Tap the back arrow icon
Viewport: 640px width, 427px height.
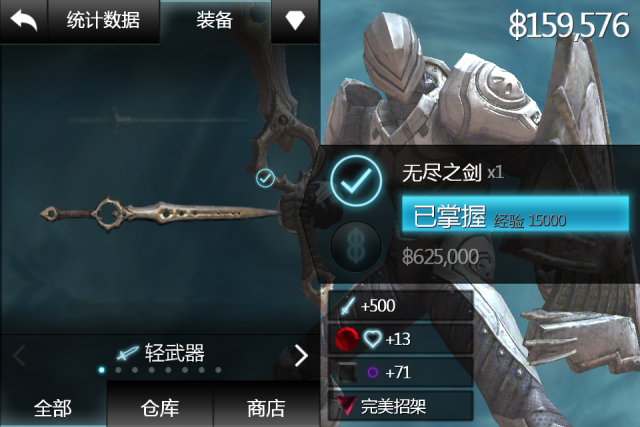pos(24,20)
